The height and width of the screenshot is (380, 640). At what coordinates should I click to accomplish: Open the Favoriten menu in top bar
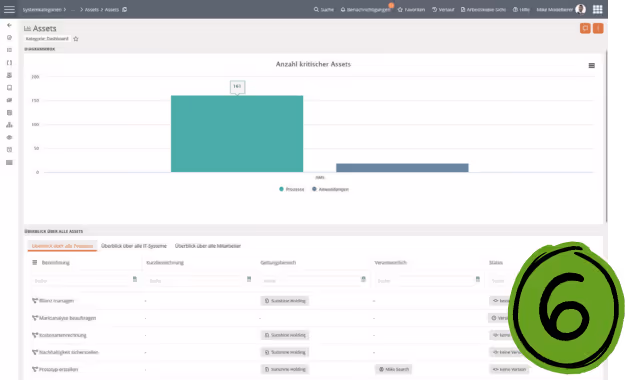[411, 9]
